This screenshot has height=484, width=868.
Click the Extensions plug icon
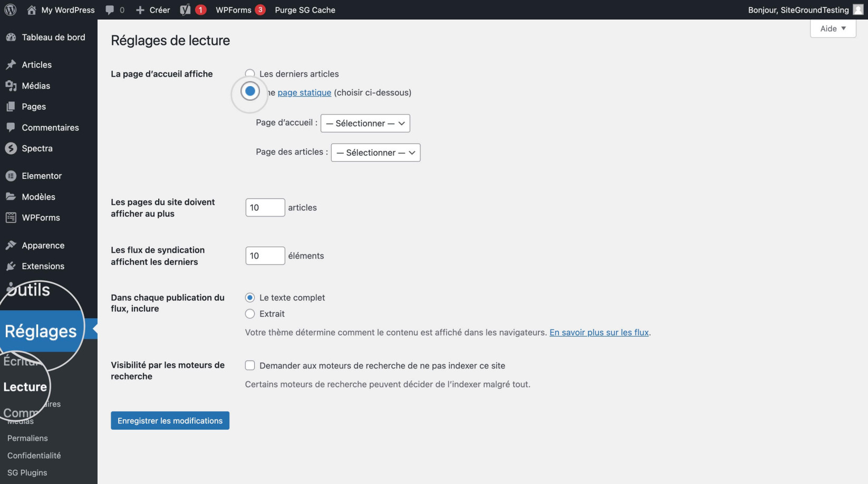[11, 266]
